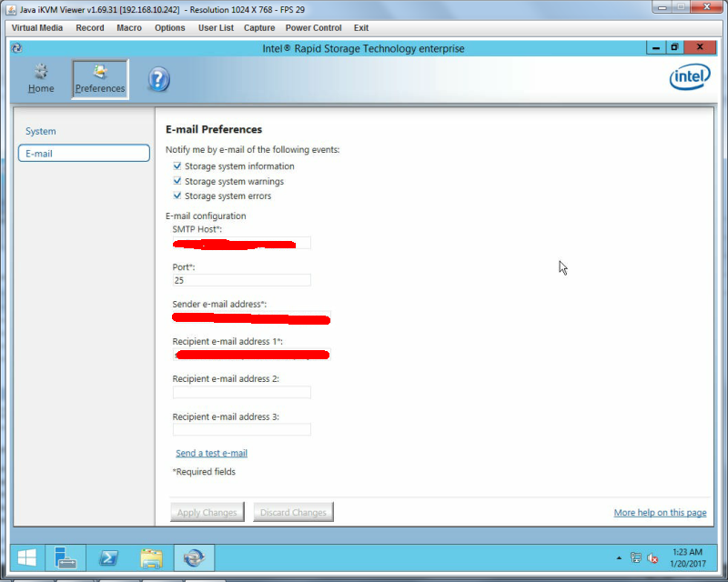Click the Recipient e-mail address 1 field
This screenshot has height=582, width=728.
click(251, 355)
